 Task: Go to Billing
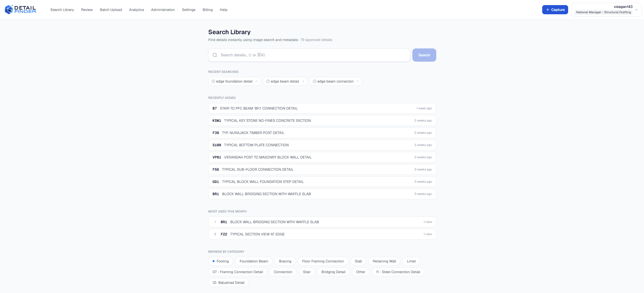[x=207, y=10]
